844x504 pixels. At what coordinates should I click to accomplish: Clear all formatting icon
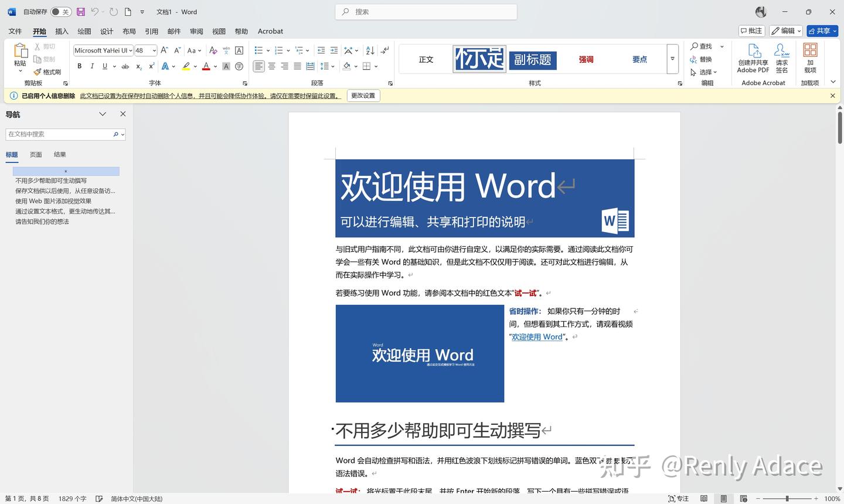213,50
